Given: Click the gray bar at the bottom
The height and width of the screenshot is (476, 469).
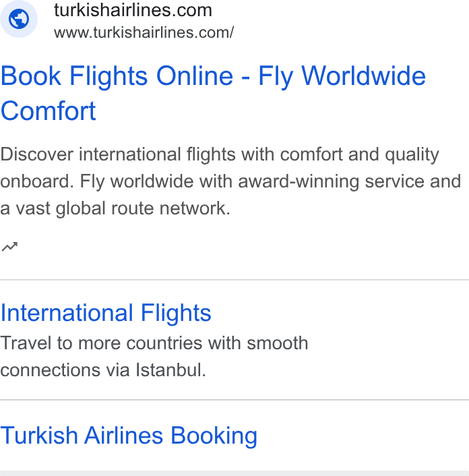Looking at the screenshot, I should click(x=234, y=473).
